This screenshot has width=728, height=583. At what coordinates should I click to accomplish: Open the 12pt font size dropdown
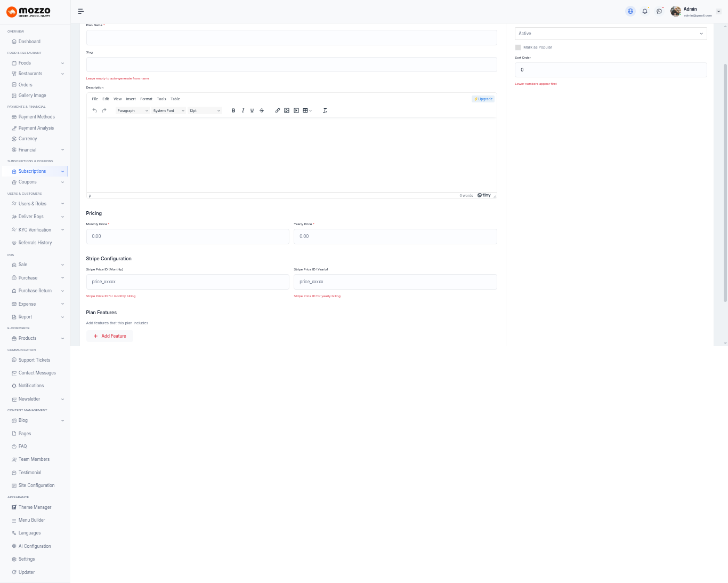tap(205, 110)
